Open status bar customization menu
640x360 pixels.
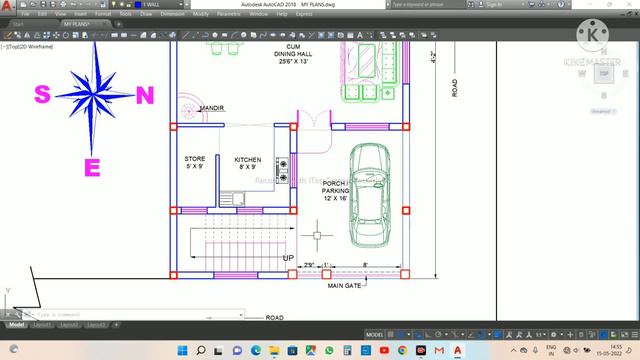(635, 335)
